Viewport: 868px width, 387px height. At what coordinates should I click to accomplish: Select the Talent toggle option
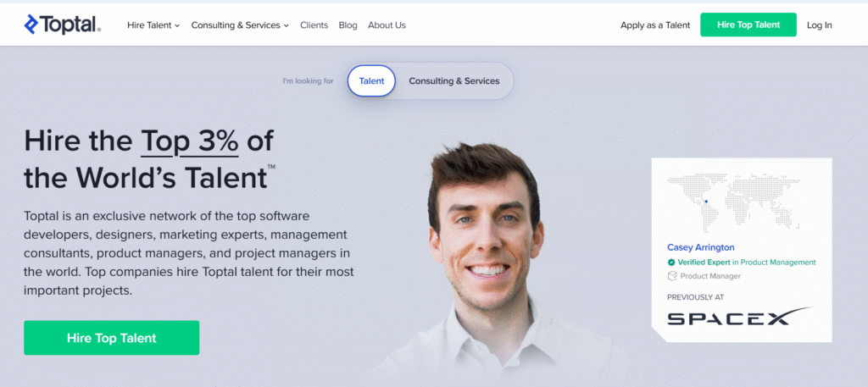click(x=371, y=80)
